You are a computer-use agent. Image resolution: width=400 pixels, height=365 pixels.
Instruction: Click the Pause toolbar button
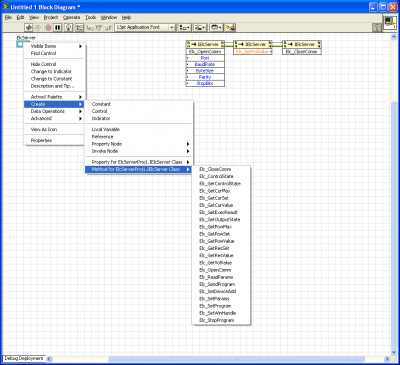[58, 27]
